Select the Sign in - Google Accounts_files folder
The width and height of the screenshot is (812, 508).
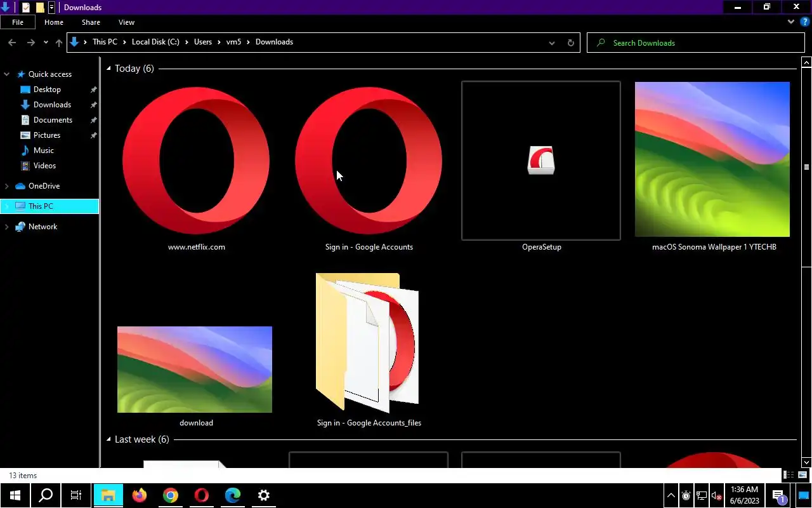369,343
